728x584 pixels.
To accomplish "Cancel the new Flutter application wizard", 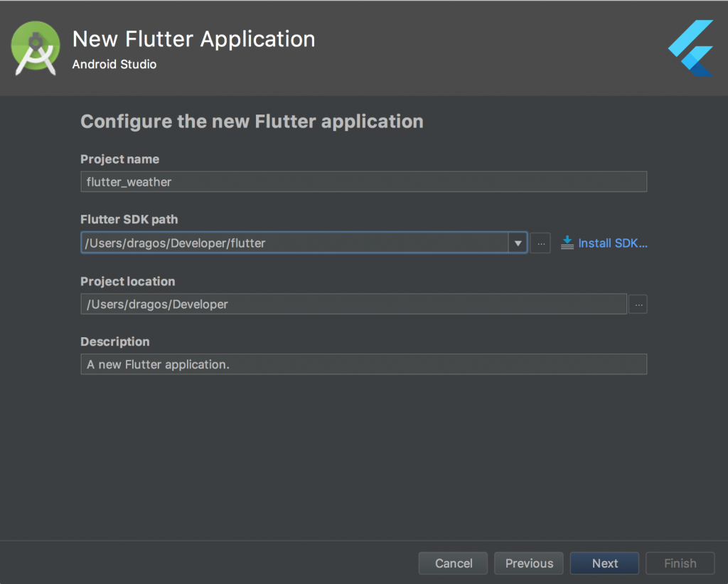I will click(453, 563).
